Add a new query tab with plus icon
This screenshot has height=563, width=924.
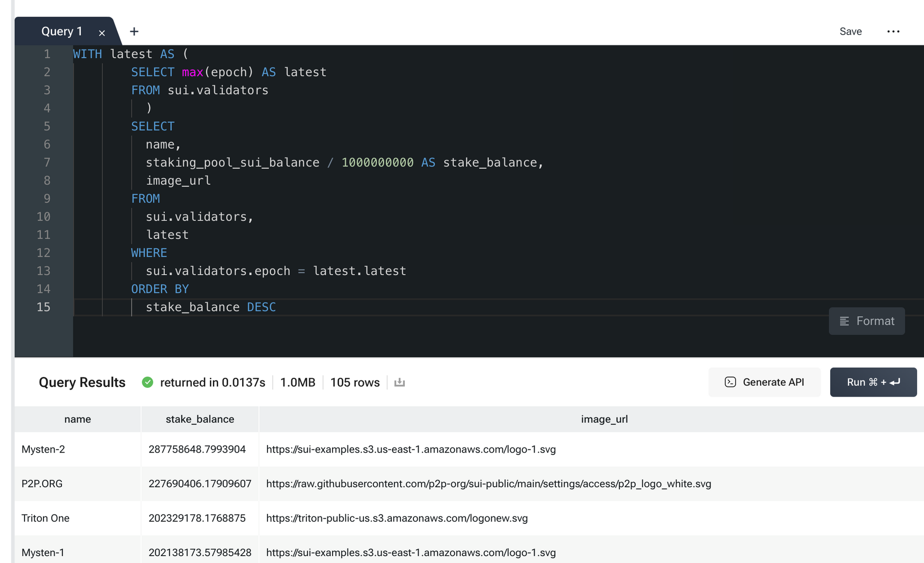tap(134, 31)
